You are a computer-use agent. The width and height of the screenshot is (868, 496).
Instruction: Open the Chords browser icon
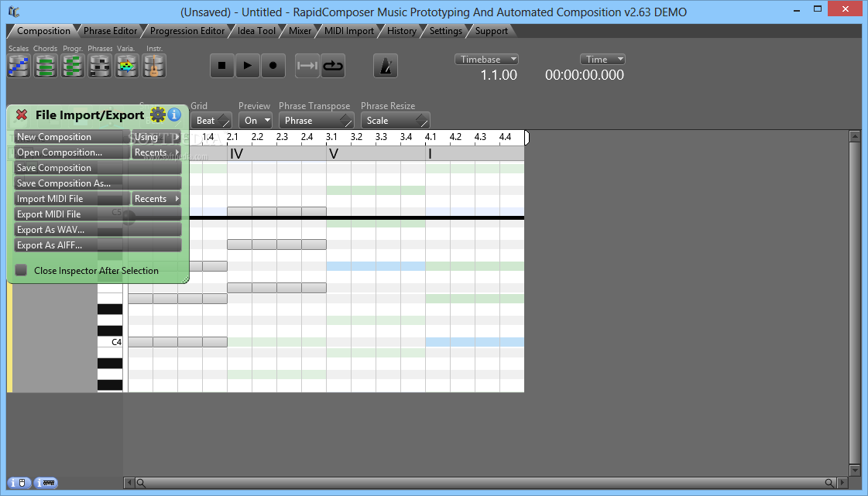[x=46, y=67]
